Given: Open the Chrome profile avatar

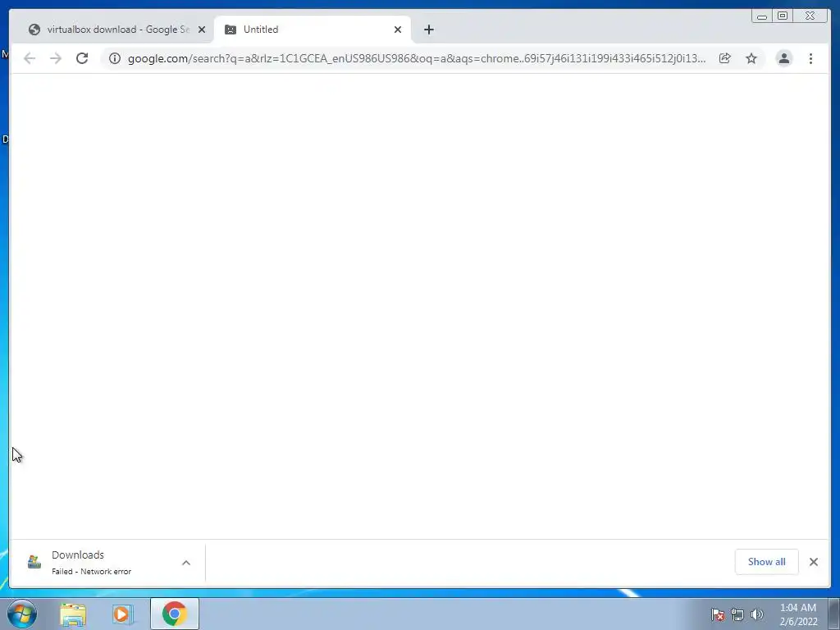Looking at the screenshot, I should pos(783,58).
